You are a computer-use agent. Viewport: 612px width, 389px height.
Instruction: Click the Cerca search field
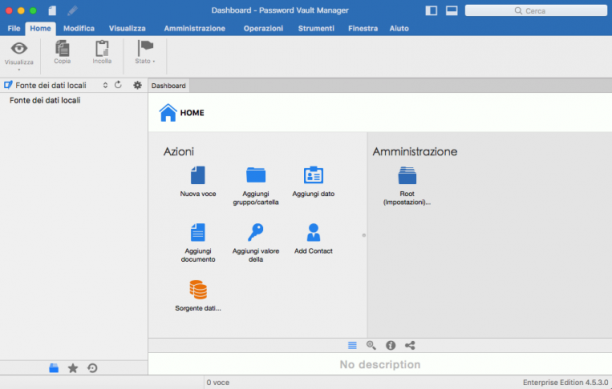[x=536, y=11]
